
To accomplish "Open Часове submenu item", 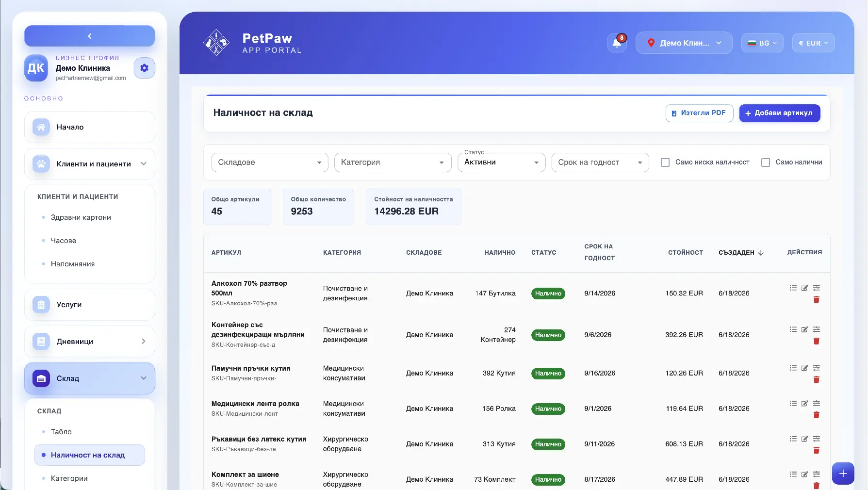I will 64,241.
